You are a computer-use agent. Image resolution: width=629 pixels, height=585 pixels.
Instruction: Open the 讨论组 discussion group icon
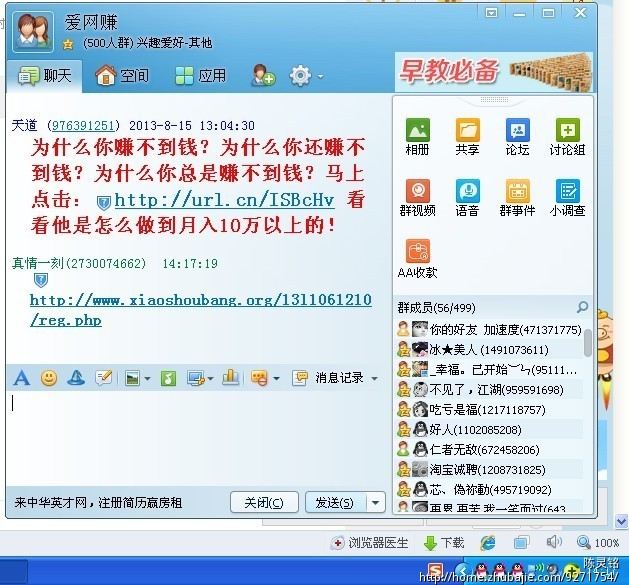(x=567, y=136)
